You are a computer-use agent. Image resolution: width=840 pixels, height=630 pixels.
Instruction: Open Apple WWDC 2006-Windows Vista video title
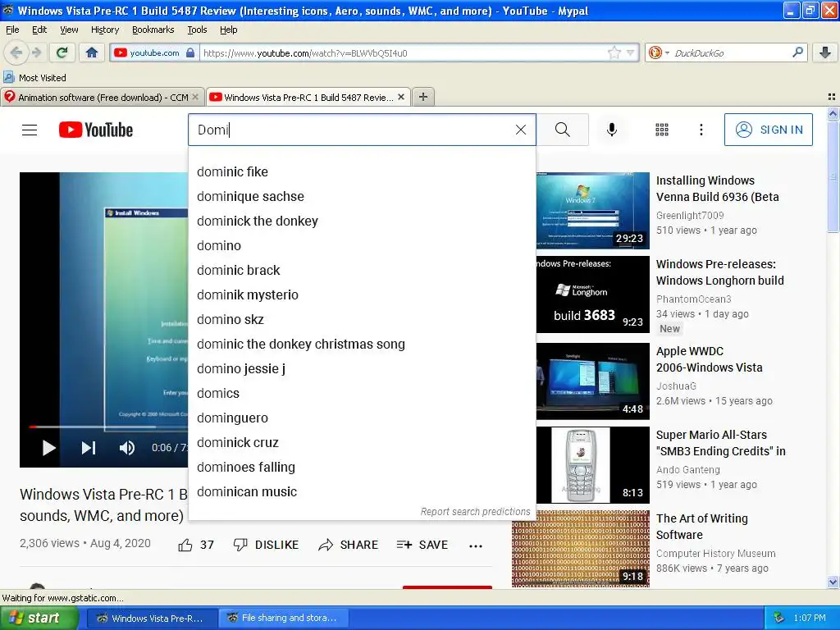709,359
